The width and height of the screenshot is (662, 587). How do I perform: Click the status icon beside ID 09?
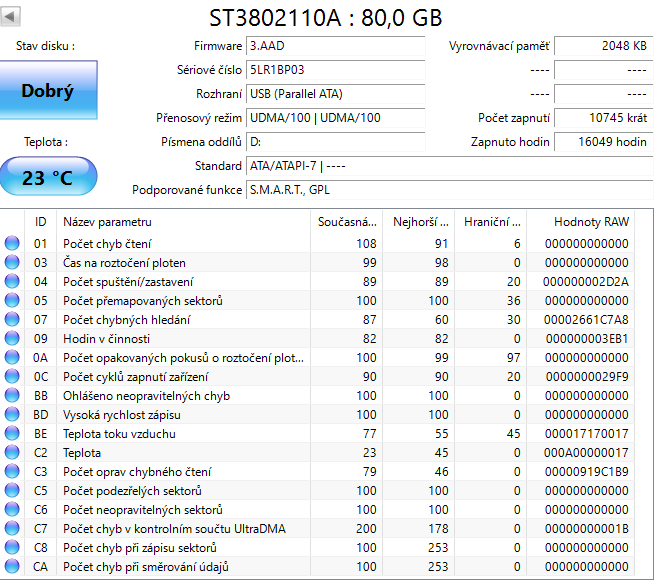point(12,339)
